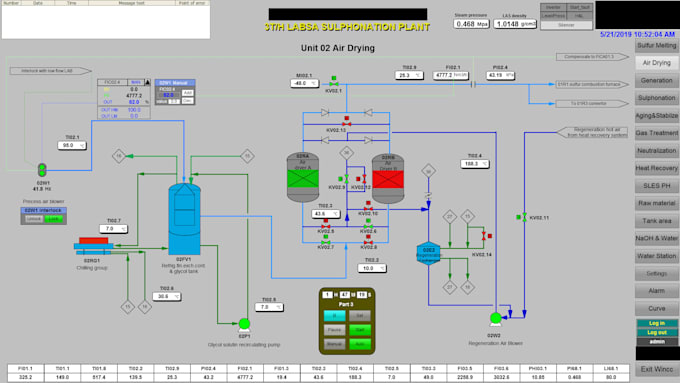Open the Alarm page
The width and height of the screenshot is (680, 383).
point(657,291)
